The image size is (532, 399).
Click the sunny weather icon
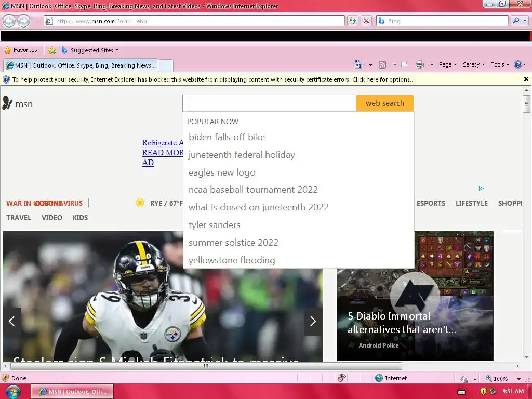click(140, 203)
